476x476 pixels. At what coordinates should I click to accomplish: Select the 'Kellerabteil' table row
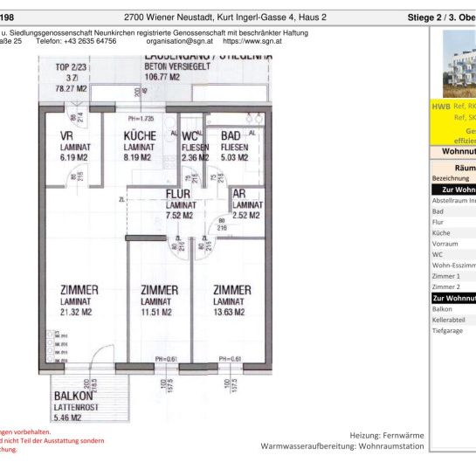pos(454,320)
